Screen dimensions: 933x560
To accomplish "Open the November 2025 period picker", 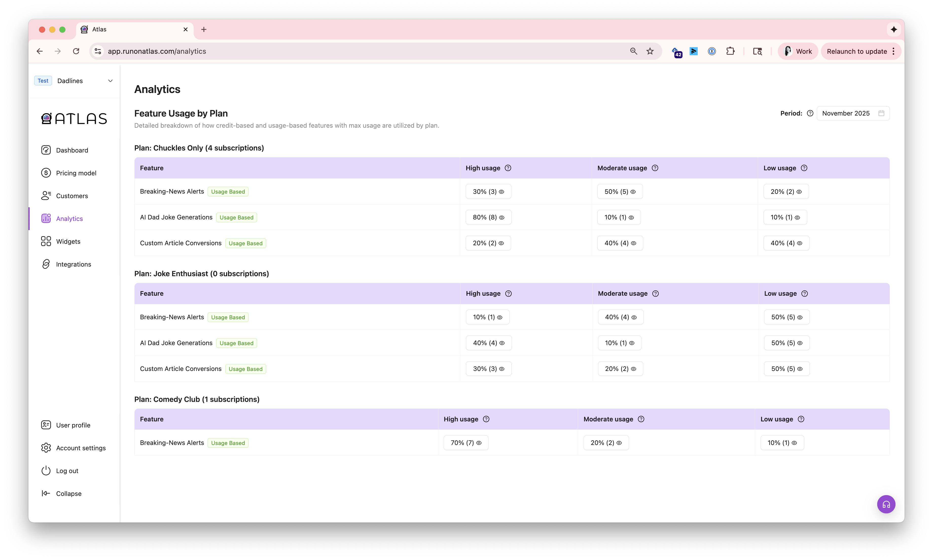I will pos(853,113).
